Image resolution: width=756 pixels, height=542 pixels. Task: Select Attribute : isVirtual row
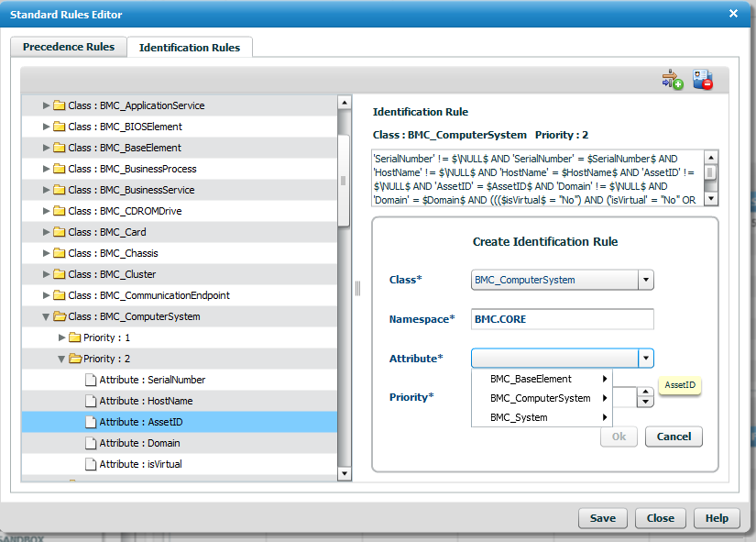180,464
